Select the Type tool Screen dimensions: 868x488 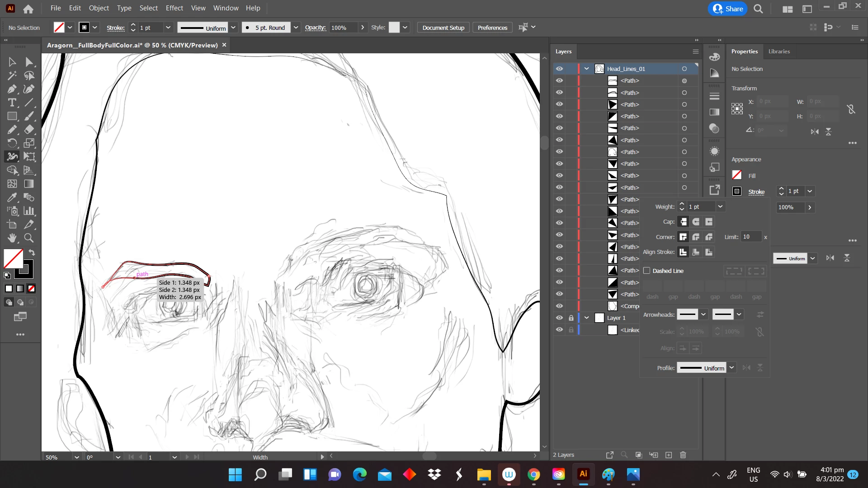(x=12, y=103)
